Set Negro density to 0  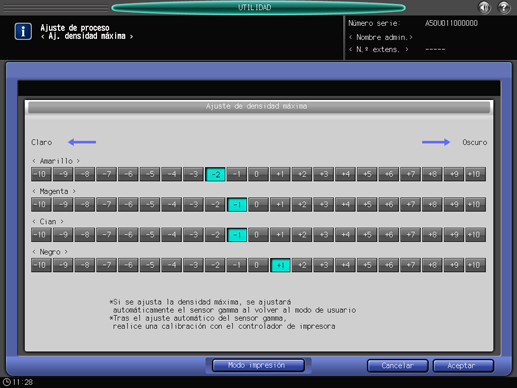coord(259,265)
